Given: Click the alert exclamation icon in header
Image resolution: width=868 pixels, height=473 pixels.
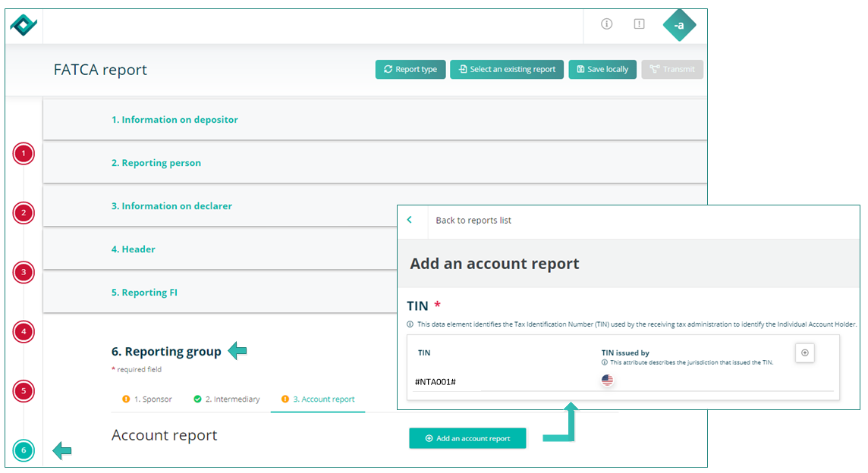Looking at the screenshot, I should click(639, 24).
